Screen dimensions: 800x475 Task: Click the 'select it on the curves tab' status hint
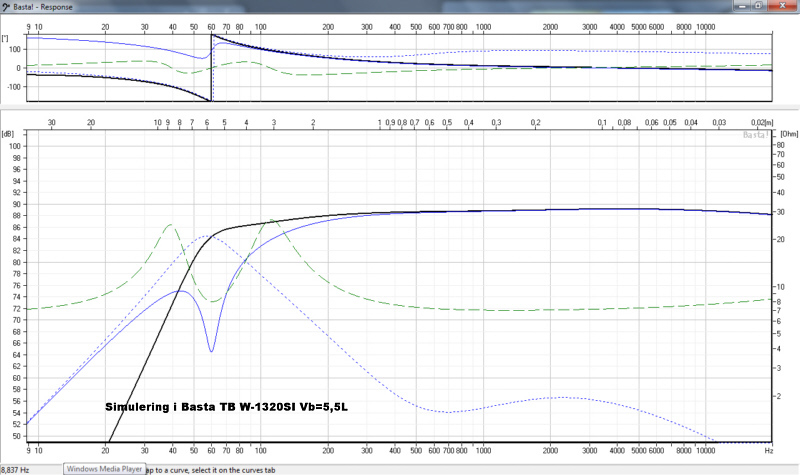coord(233,470)
